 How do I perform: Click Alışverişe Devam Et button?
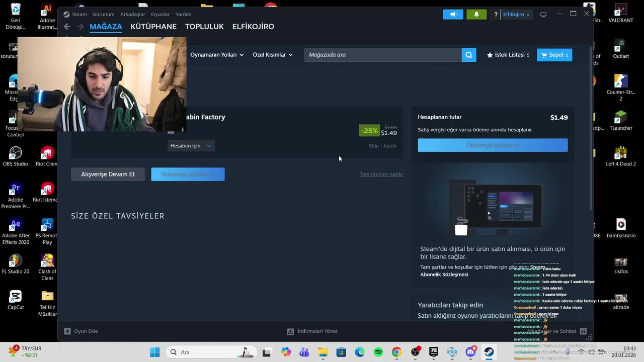click(x=108, y=174)
